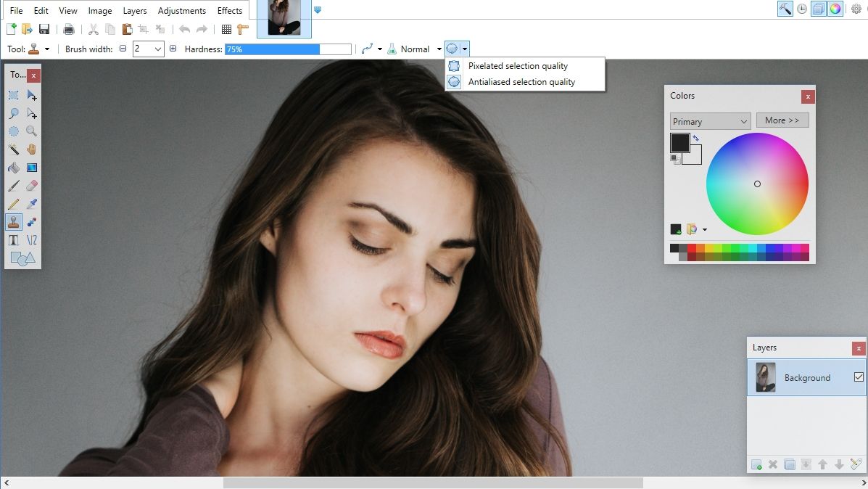Viewport: 868px width, 489px height.
Task: Select the Text tool
Action: [x=15, y=240]
